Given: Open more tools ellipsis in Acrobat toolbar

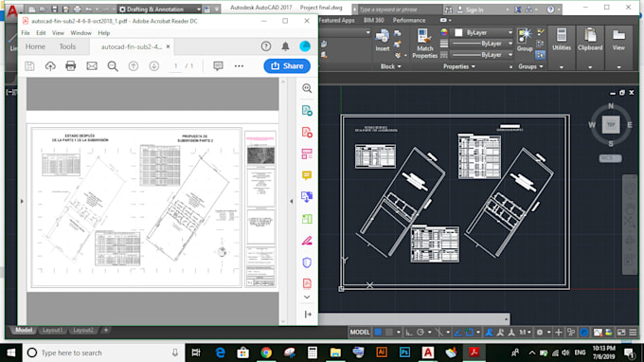Looking at the screenshot, I should tap(239, 66).
